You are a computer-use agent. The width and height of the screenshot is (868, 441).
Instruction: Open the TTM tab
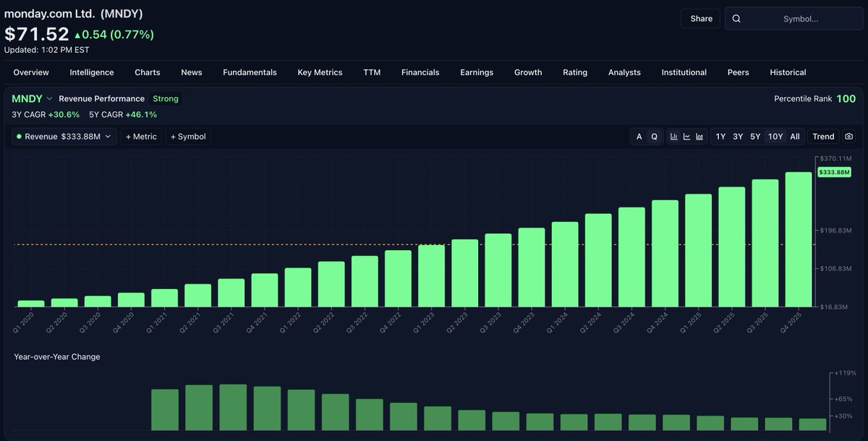372,72
